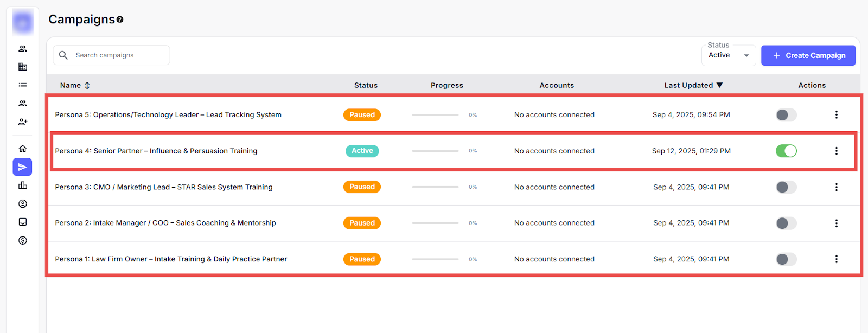Click the help icon beside Campaigns title
Screen dimensions: 868x333
[120, 20]
